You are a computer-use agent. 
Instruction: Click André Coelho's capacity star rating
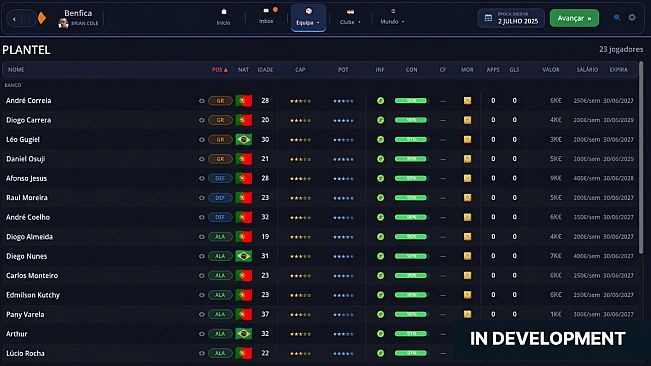(x=301, y=217)
